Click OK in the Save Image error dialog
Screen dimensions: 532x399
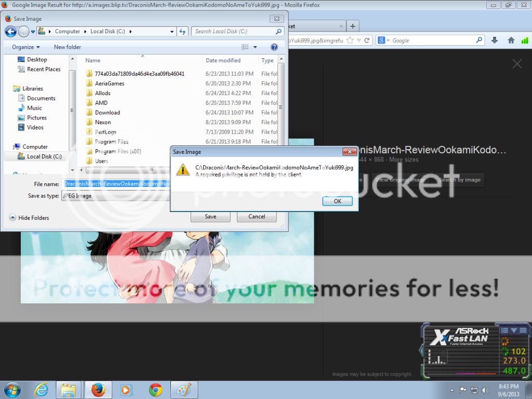click(337, 201)
